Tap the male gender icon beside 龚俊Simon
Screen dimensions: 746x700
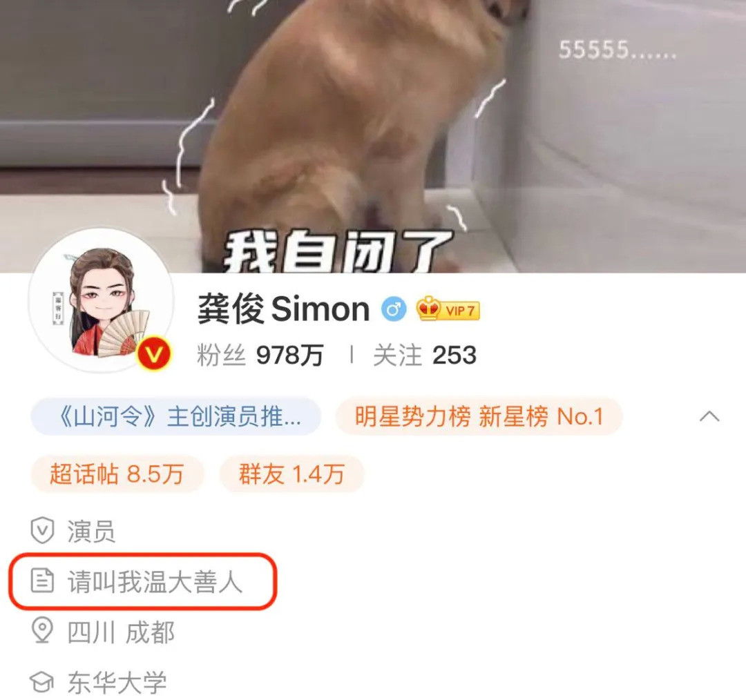pos(394,309)
